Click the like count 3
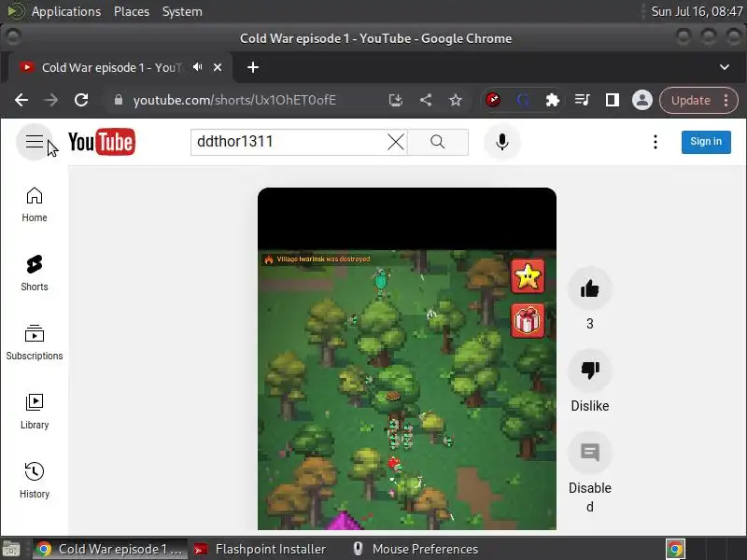This screenshot has width=747, height=560. click(590, 324)
